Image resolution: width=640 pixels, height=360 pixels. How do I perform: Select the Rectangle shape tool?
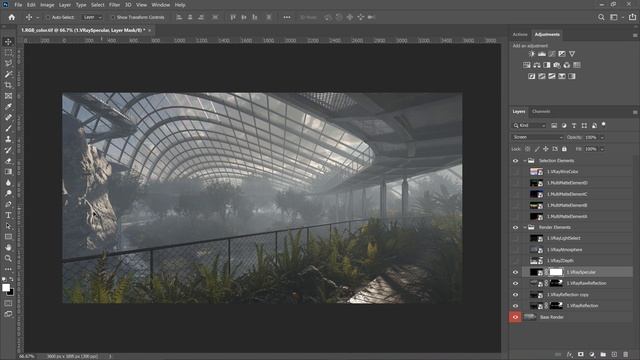point(8,237)
